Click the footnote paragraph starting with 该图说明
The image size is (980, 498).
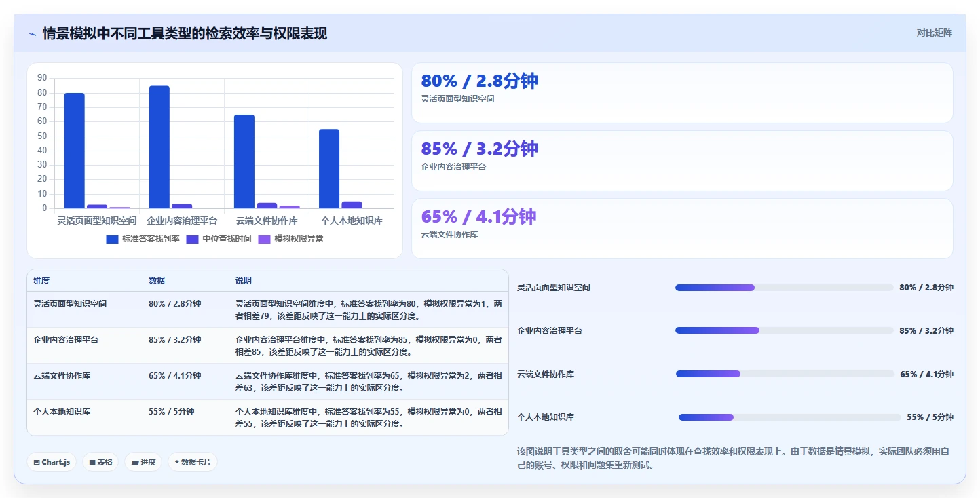click(x=734, y=459)
